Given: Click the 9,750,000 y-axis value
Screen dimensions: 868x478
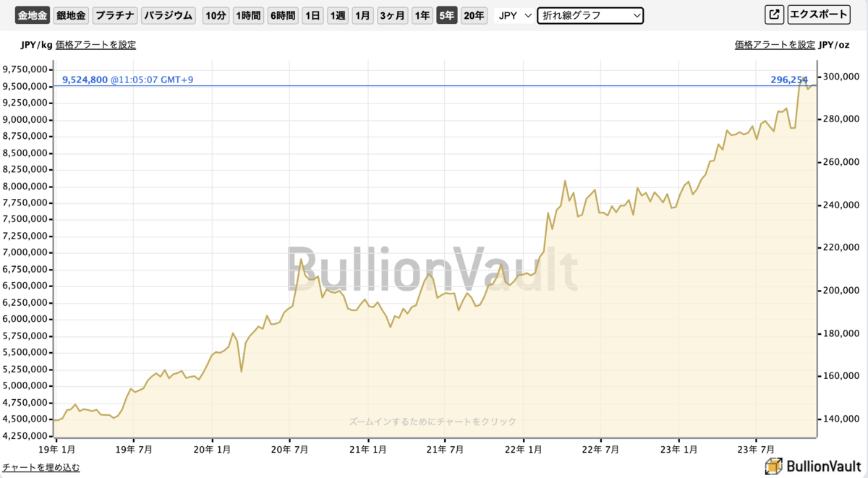Looking at the screenshot, I should click(x=25, y=69).
